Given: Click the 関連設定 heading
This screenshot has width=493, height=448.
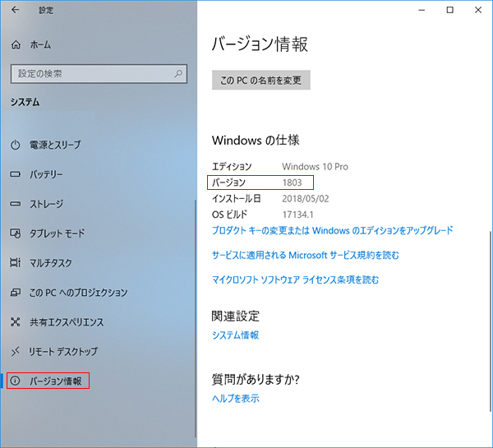Looking at the screenshot, I should click(x=235, y=316).
